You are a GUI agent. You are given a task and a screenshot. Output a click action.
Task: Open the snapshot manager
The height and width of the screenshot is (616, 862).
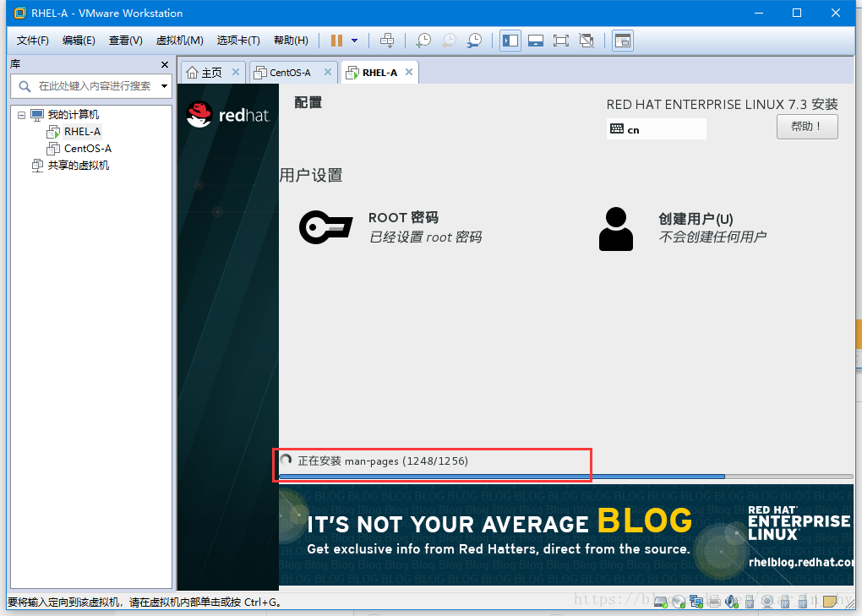pos(474,40)
